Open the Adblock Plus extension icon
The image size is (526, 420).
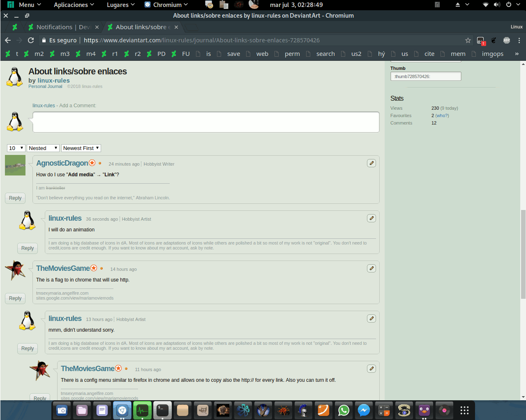507,40
